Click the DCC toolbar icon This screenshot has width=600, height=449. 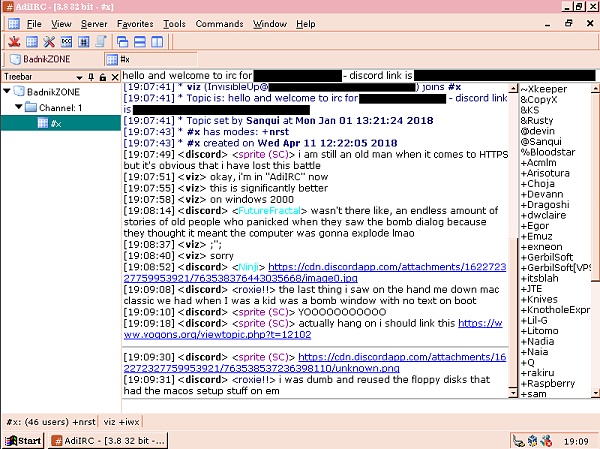click(x=67, y=41)
